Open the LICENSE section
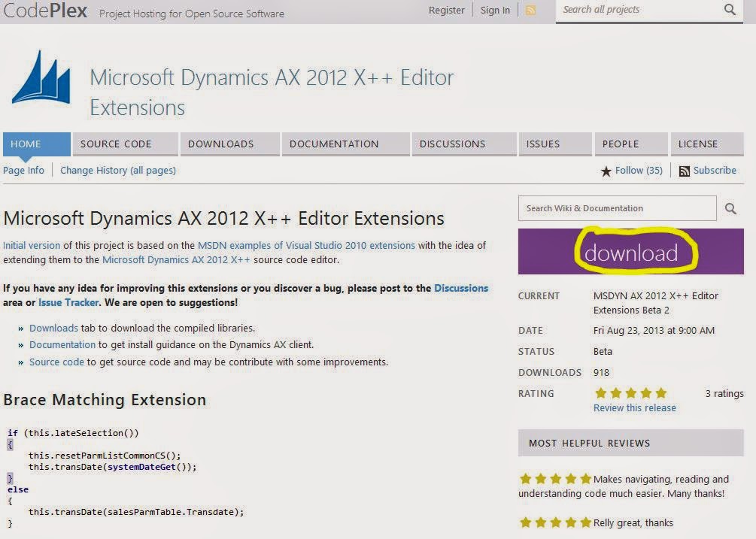Viewport: 756px width, 539px height. [x=700, y=144]
